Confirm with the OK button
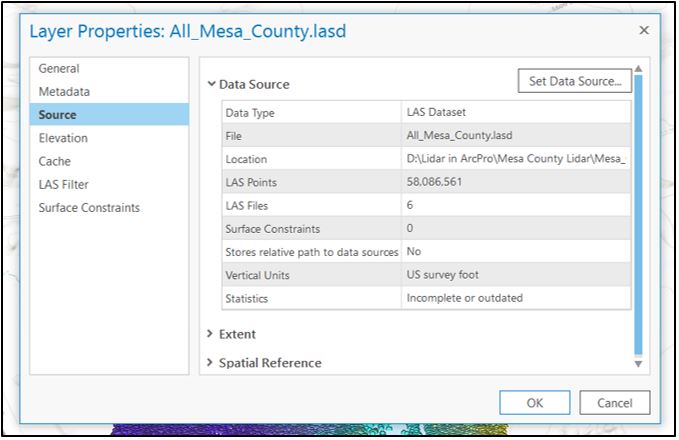 click(x=534, y=403)
